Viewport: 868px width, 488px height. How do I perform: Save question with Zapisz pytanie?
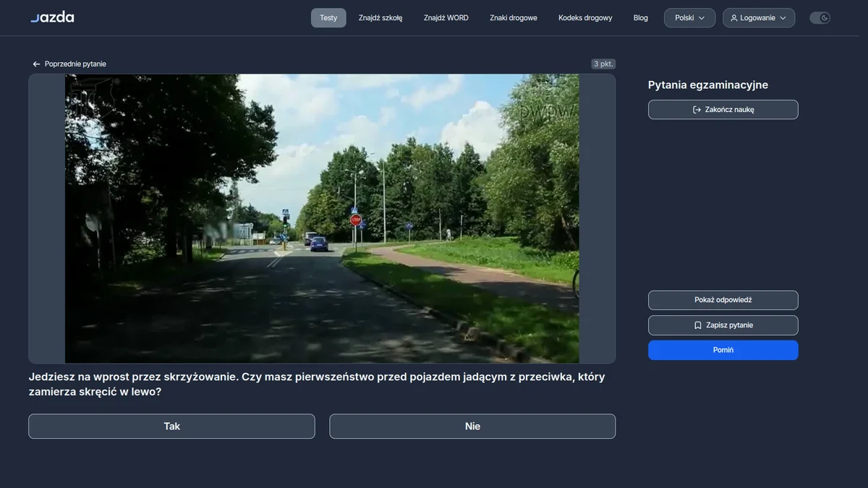tap(723, 325)
